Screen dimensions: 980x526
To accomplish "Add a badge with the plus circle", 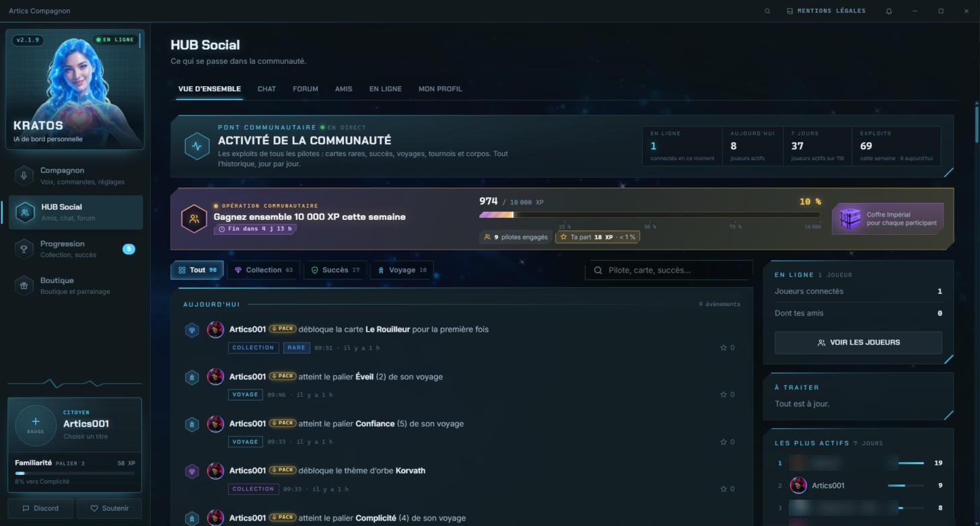I will click(36, 425).
